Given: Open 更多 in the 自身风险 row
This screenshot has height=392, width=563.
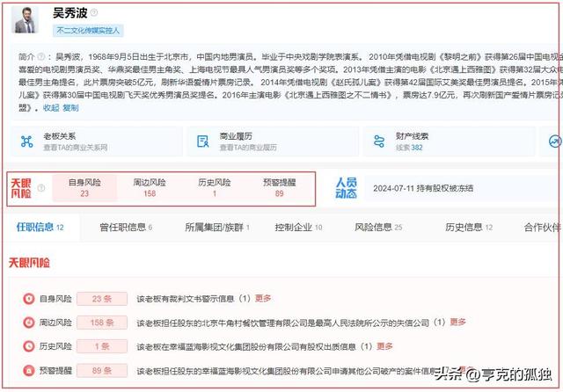Looking at the screenshot, I should coord(263,298).
